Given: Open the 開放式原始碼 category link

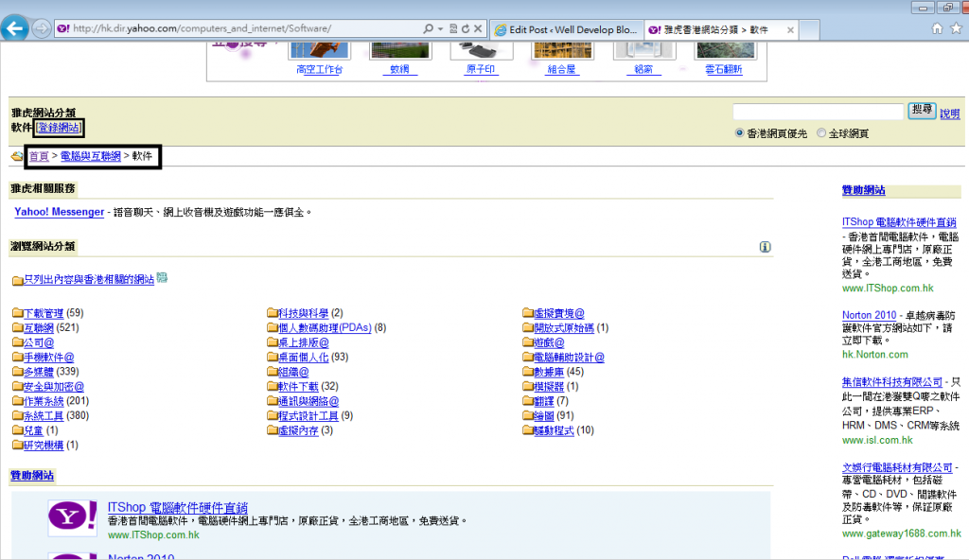Looking at the screenshot, I should pos(564,327).
